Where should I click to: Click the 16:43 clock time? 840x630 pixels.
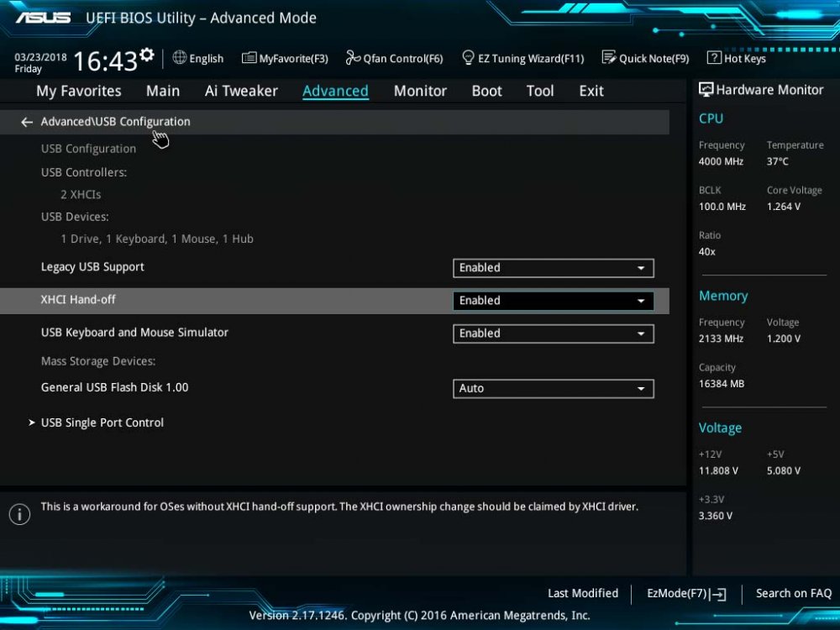coord(106,60)
